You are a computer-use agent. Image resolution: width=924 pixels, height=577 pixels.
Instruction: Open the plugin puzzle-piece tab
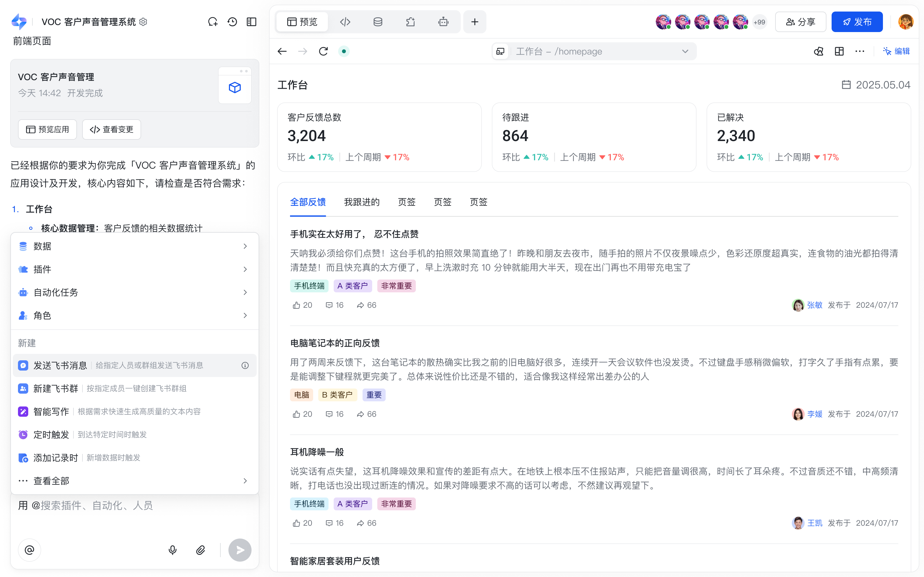(410, 22)
